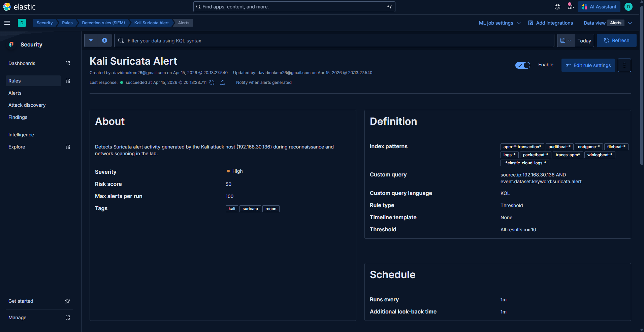Click the Elastic logo
This screenshot has width=644, height=332.
click(19, 7)
